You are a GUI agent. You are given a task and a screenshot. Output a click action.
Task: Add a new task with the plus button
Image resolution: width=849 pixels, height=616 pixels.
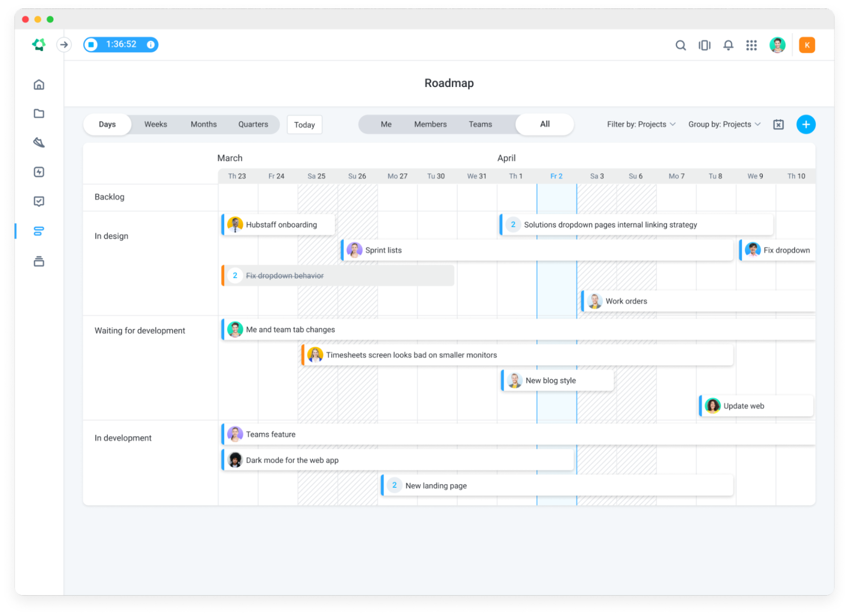[x=806, y=124]
